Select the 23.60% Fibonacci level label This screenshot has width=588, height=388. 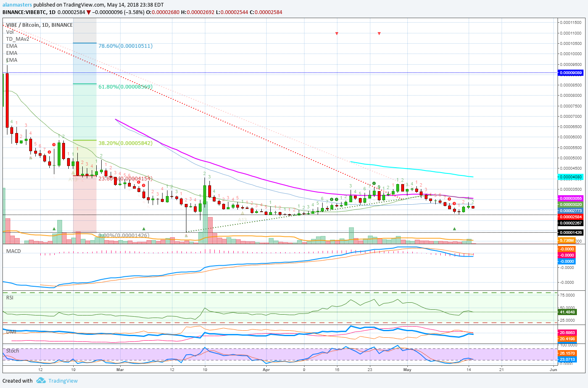click(x=126, y=179)
